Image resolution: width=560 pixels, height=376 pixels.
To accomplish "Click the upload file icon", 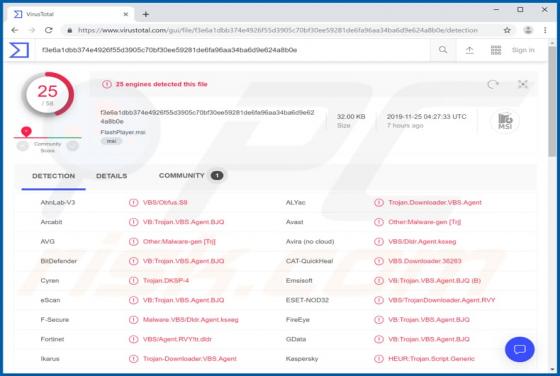I will coord(469,50).
